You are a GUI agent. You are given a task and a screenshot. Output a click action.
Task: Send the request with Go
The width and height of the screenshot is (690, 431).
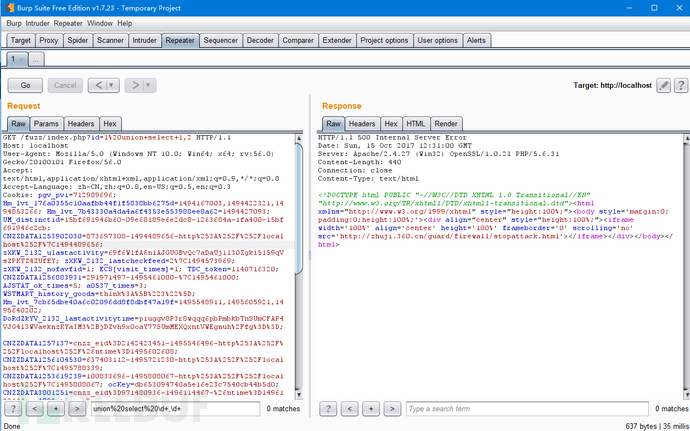[x=26, y=85]
